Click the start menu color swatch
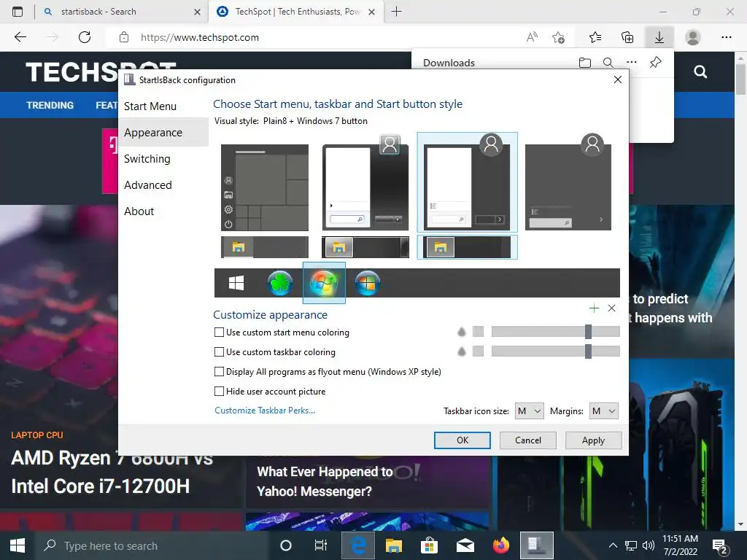 pyautogui.click(x=478, y=332)
